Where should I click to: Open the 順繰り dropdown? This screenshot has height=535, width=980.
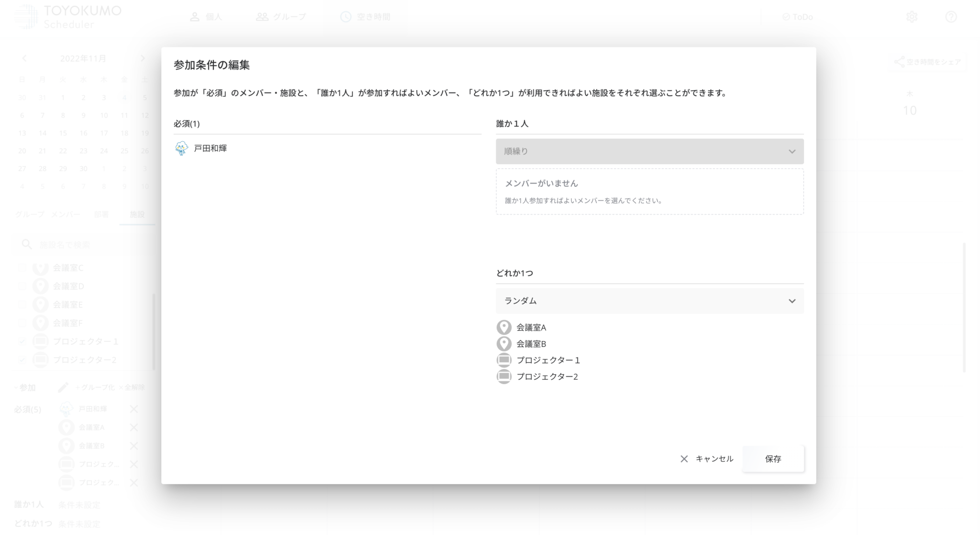click(649, 151)
